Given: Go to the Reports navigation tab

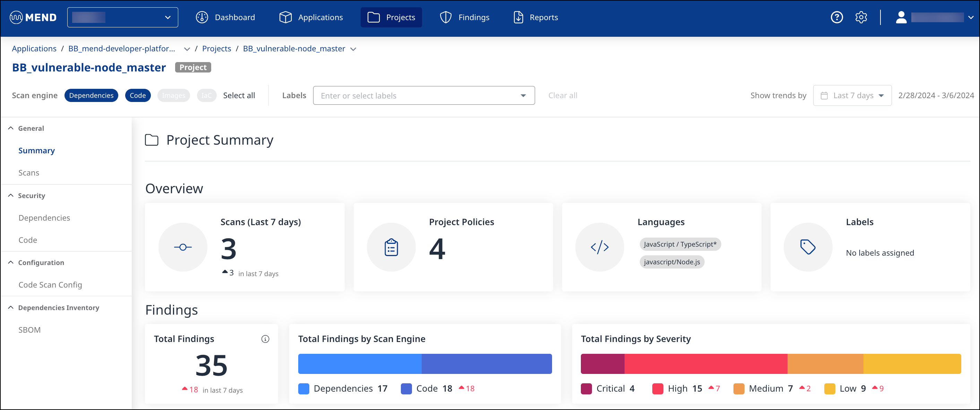Looking at the screenshot, I should pos(535,17).
